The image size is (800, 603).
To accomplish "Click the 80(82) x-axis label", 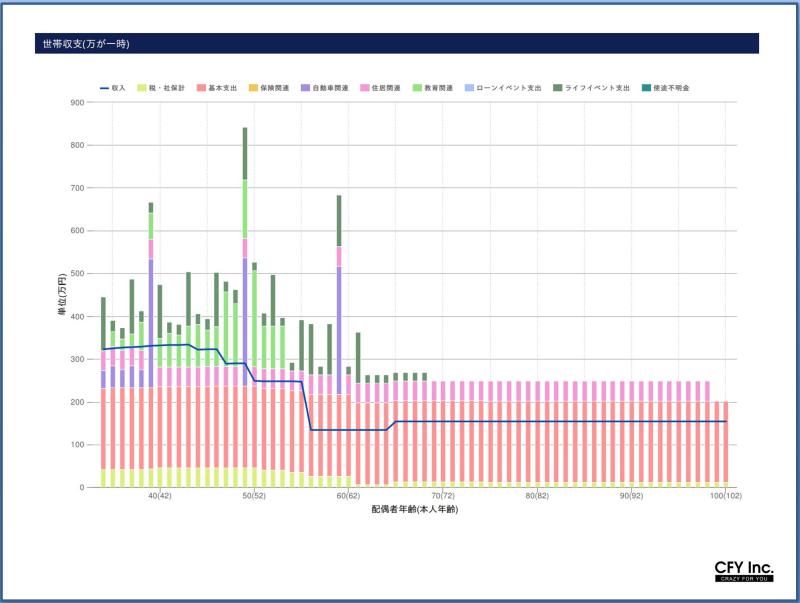I will 537,496.
